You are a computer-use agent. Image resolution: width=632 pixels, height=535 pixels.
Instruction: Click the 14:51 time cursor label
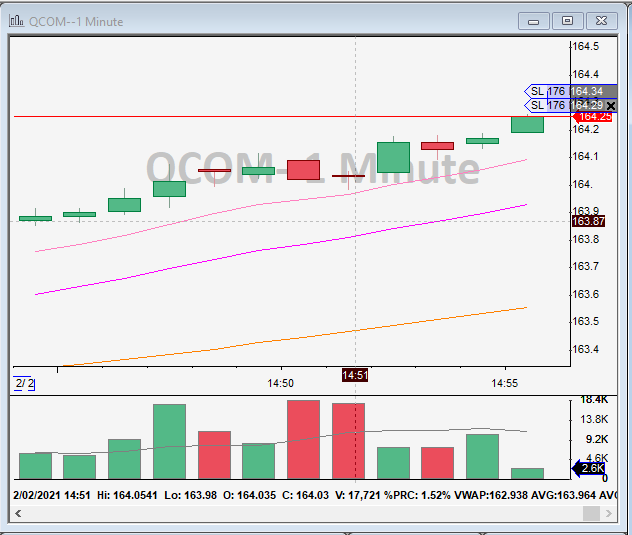tap(355, 375)
